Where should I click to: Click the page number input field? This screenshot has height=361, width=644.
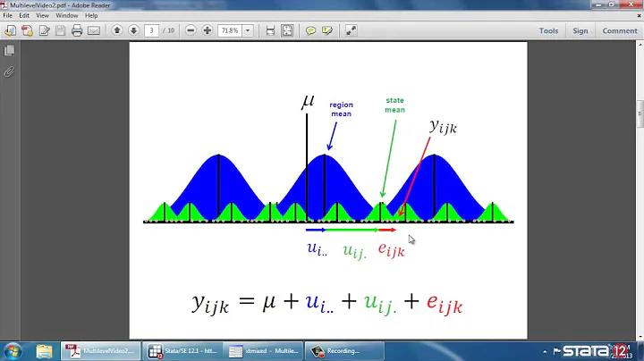[x=151, y=30]
